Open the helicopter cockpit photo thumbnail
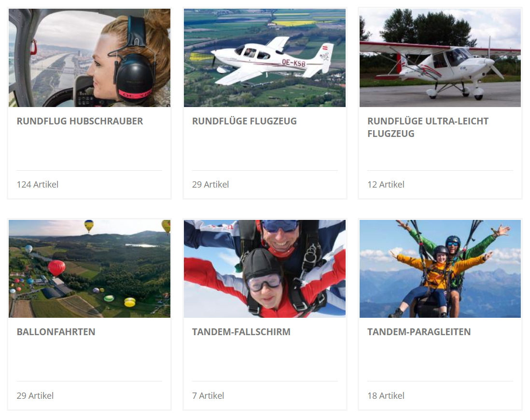530x420 pixels. 89,58
